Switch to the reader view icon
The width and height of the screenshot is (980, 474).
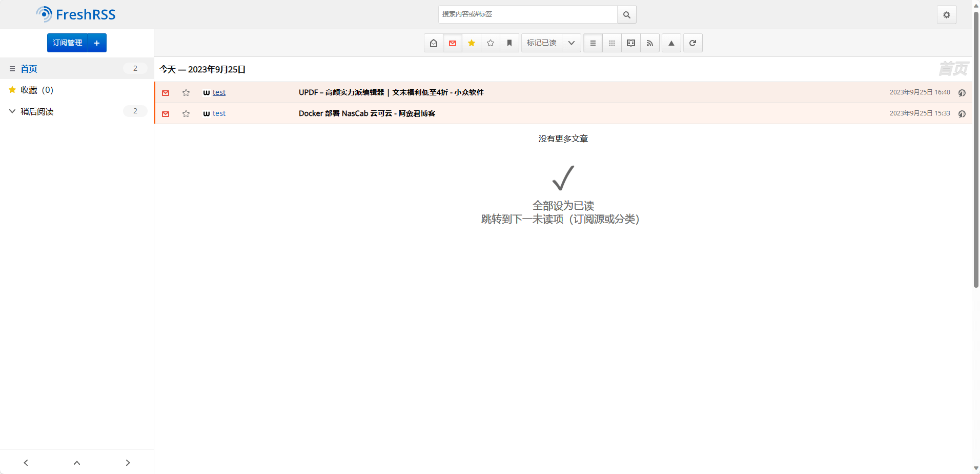coord(630,43)
